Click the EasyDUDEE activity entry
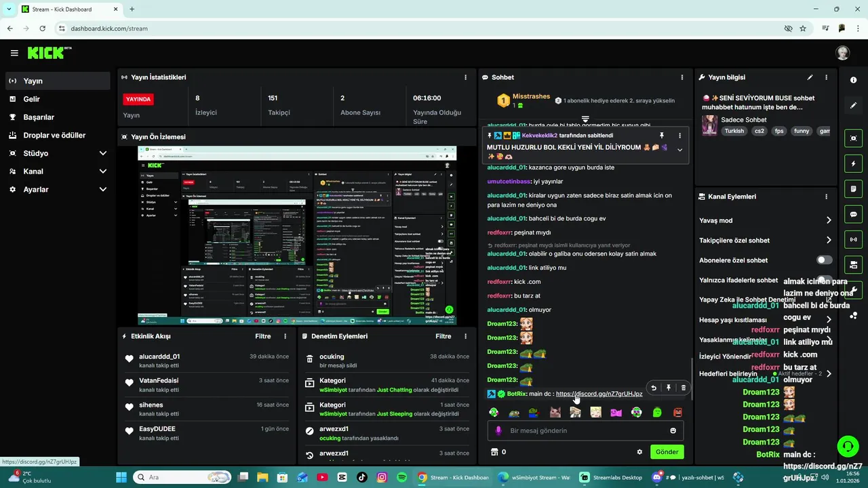This screenshot has width=868, height=488. [207, 433]
